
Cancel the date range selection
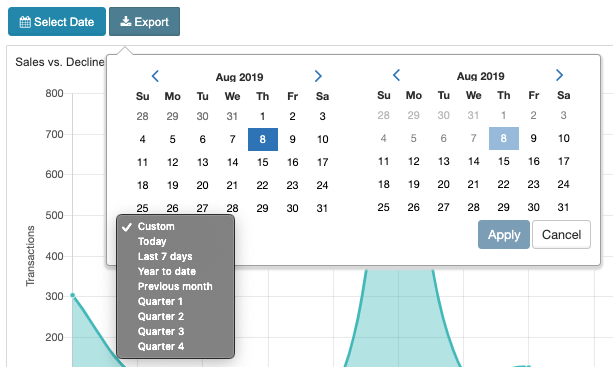tap(561, 235)
